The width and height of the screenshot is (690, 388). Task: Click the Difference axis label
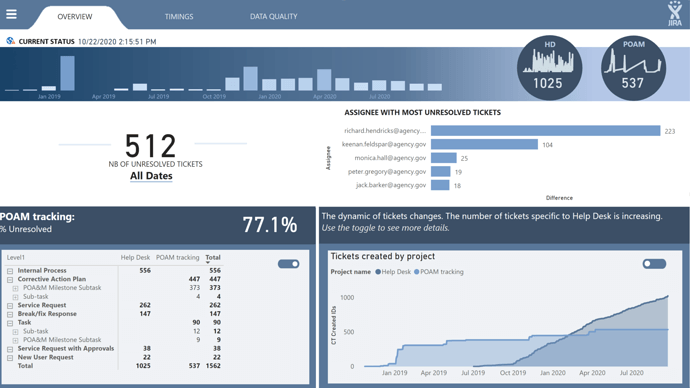(x=559, y=198)
